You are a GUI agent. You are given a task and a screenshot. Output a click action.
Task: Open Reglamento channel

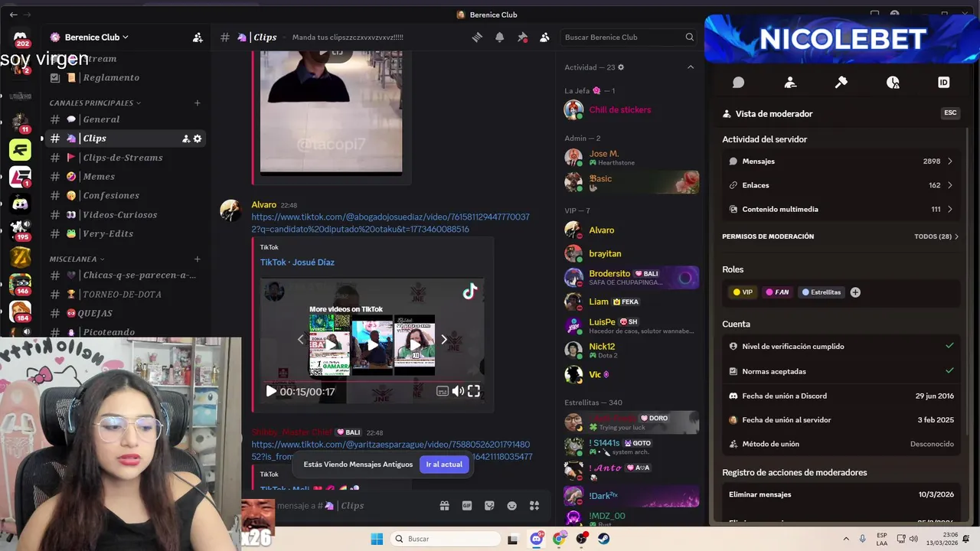click(125, 77)
